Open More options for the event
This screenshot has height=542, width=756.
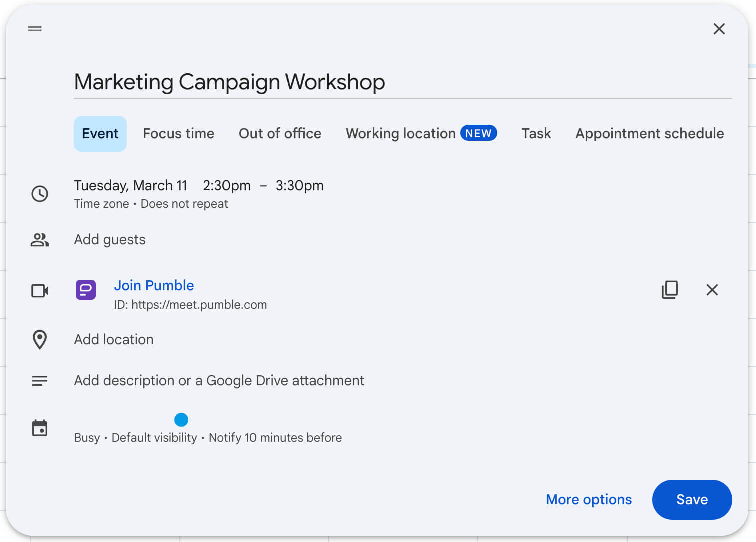coord(588,499)
